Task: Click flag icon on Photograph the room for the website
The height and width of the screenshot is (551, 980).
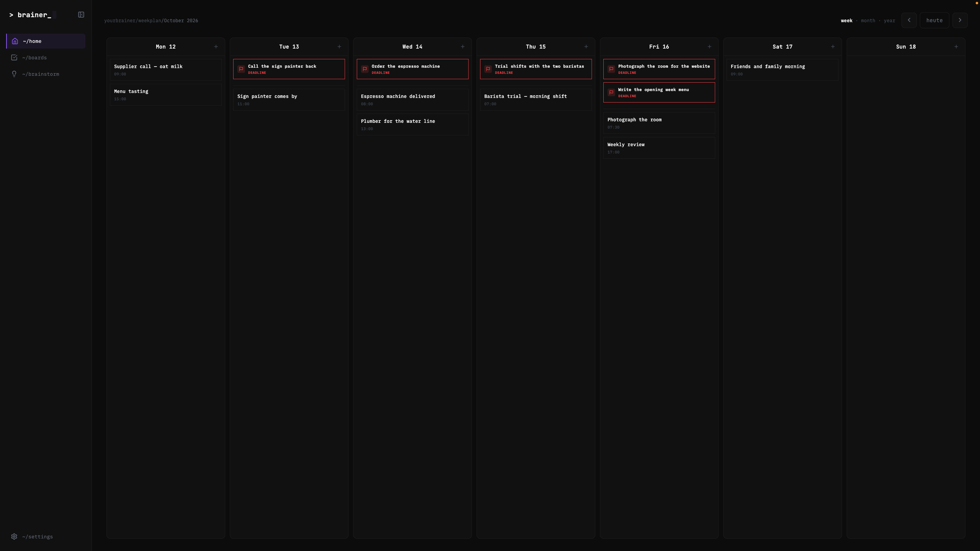Action: click(611, 69)
